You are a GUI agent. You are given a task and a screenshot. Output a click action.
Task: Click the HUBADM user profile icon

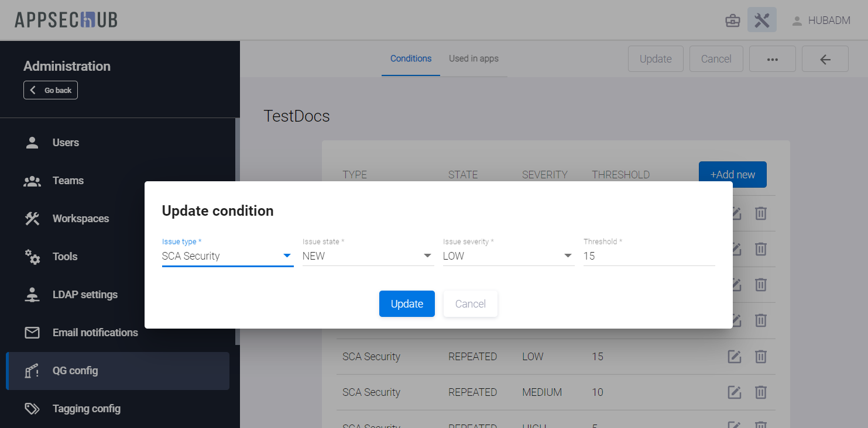[797, 21]
